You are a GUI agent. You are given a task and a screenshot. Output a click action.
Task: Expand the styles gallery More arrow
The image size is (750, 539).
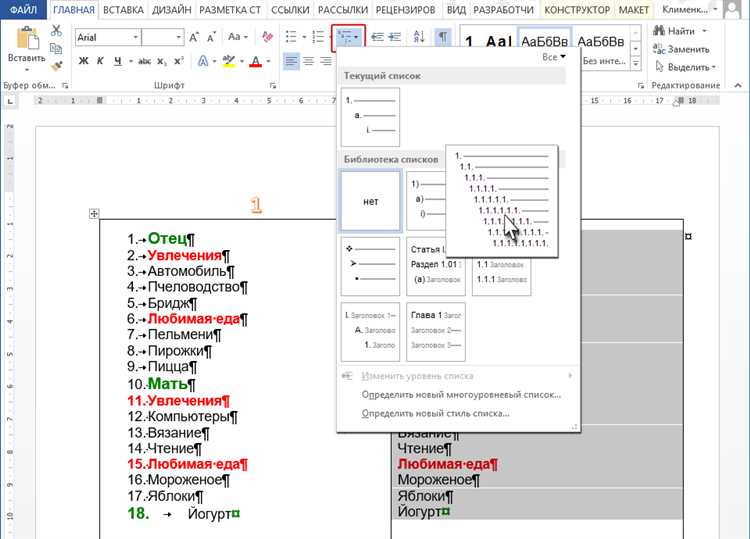[x=636, y=63]
